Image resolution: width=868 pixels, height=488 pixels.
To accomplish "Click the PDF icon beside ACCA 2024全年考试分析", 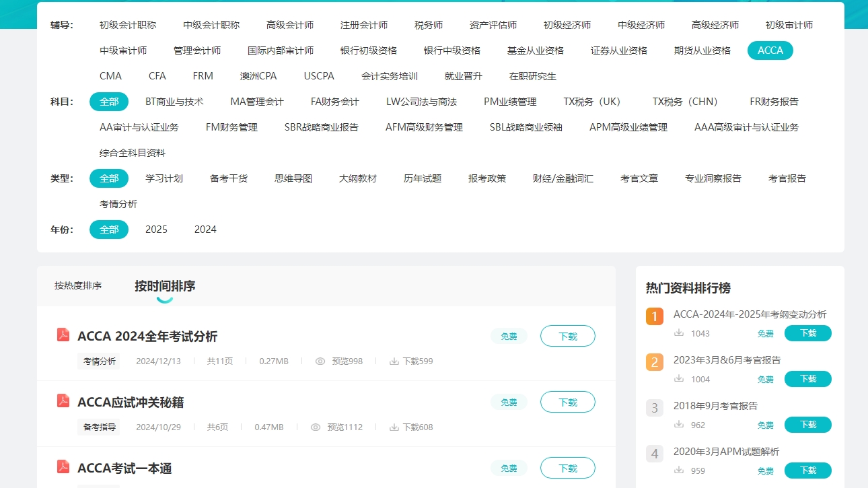I will click(x=62, y=335).
